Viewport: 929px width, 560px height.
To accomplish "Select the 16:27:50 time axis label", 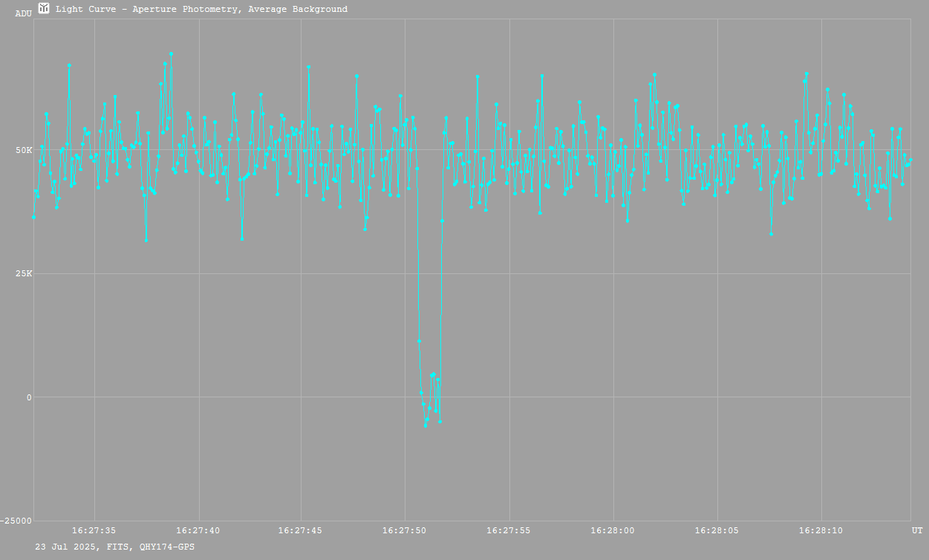I will pos(405,531).
